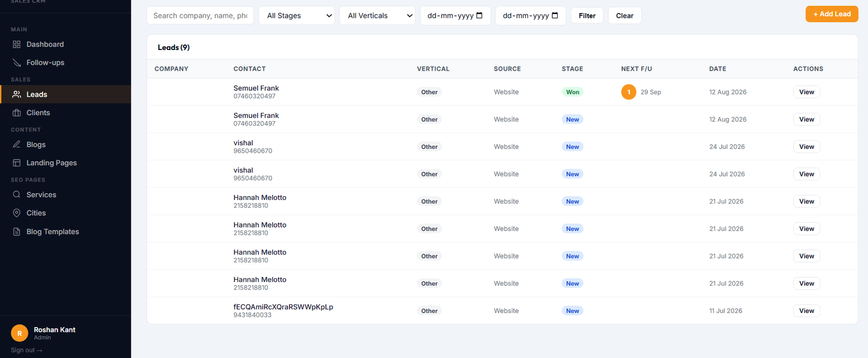
Task: Sign out of the CRM
Action: pyautogui.click(x=26, y=350)
